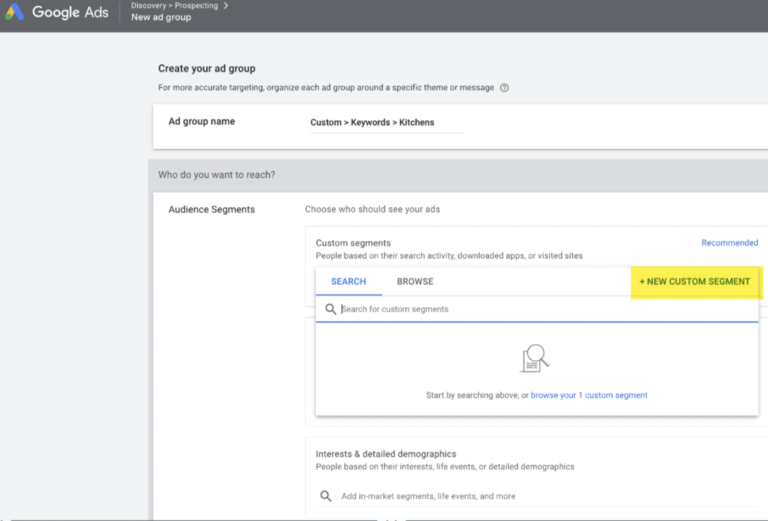
Task: Collapse the 'Who do you want to reach?' section
Action: coord(217,175)
